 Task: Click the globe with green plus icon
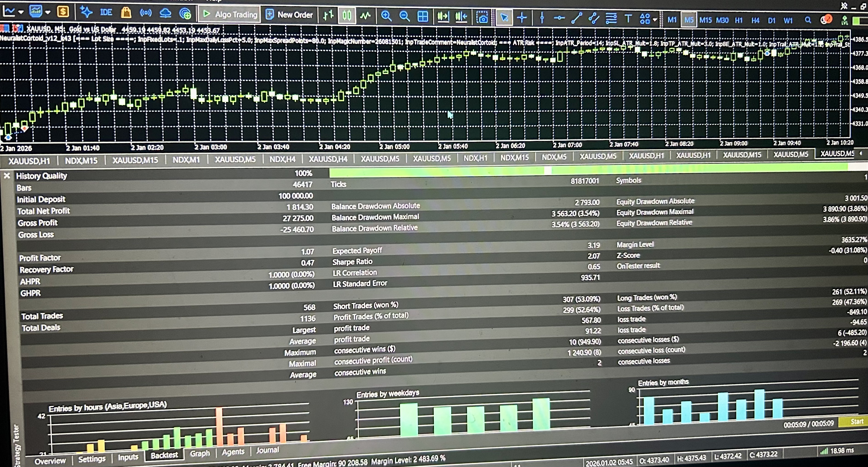[185, 14]
